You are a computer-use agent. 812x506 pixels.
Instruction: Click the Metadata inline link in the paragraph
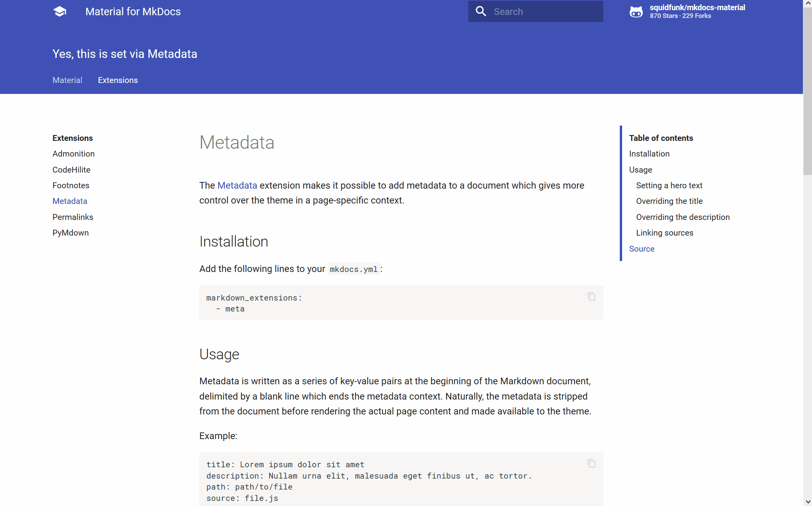[x=237, y=185]
